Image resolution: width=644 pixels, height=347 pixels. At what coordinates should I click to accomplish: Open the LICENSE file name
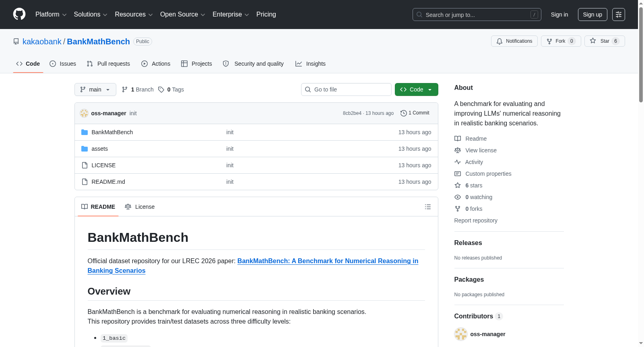[103, 165]
